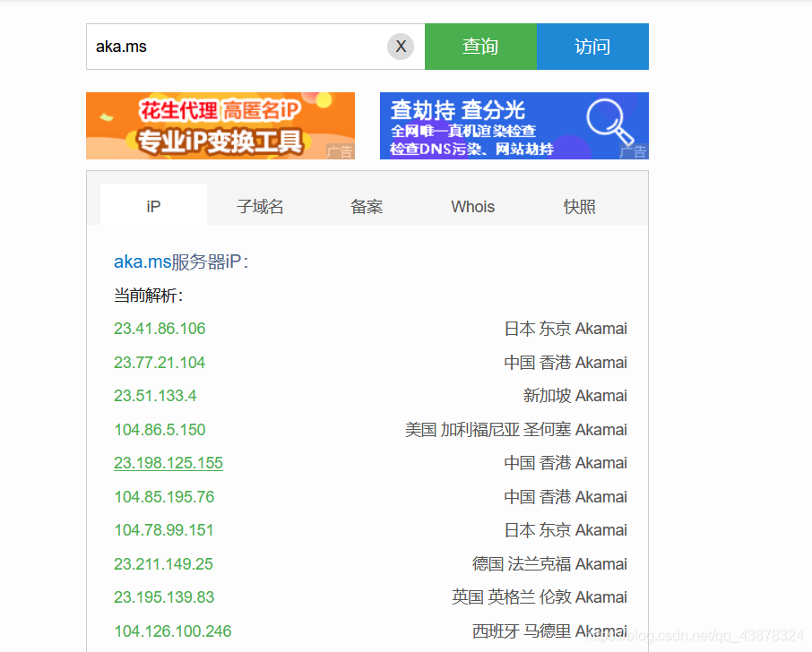The height and width of the screenshot is (652, 812).
Task: Open IP 104.126.100.246
Action: coord(172,631)
